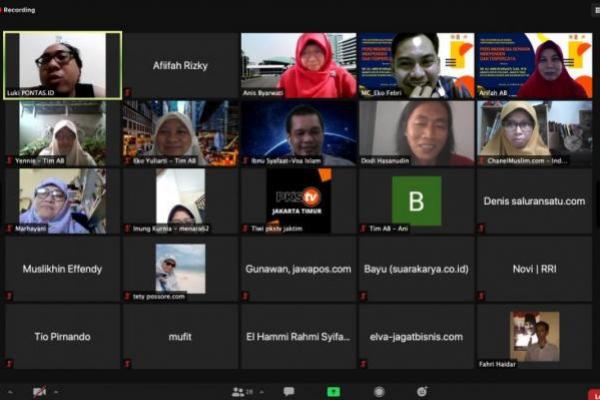Select the Tio Pirnando name tile

[x=63, y=336]
